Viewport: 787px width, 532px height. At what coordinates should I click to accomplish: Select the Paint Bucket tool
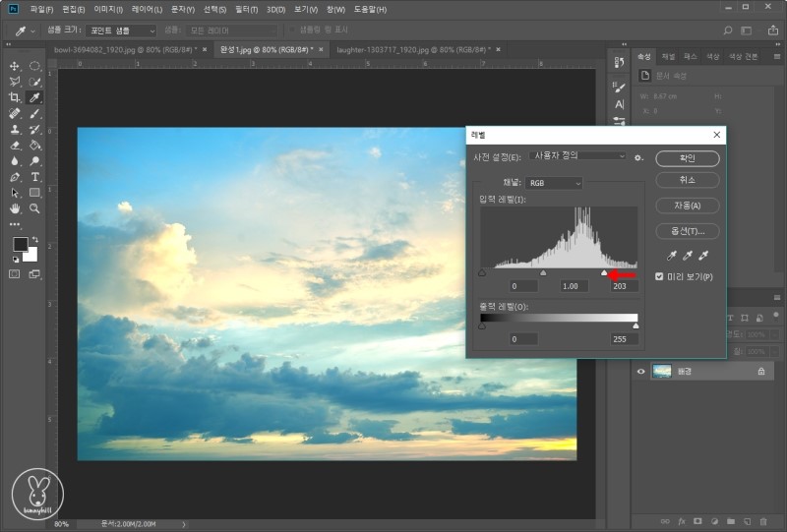(35, 146)
